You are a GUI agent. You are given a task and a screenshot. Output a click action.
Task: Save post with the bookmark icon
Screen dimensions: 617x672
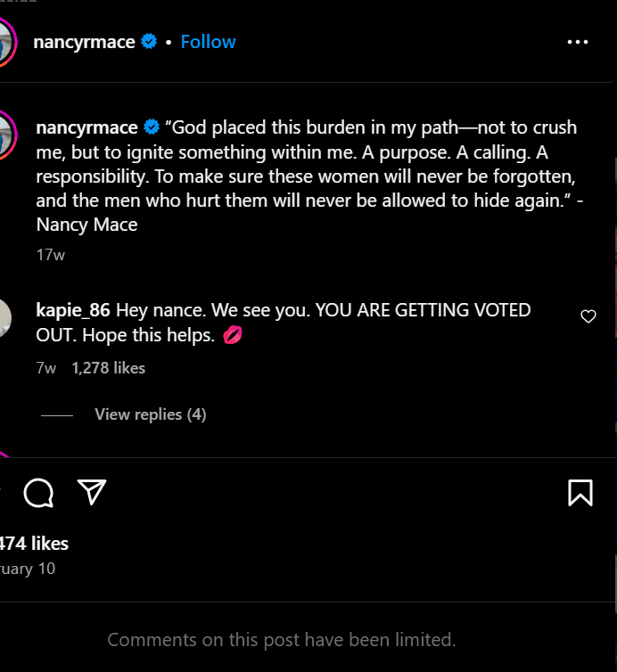pos(580,493)
